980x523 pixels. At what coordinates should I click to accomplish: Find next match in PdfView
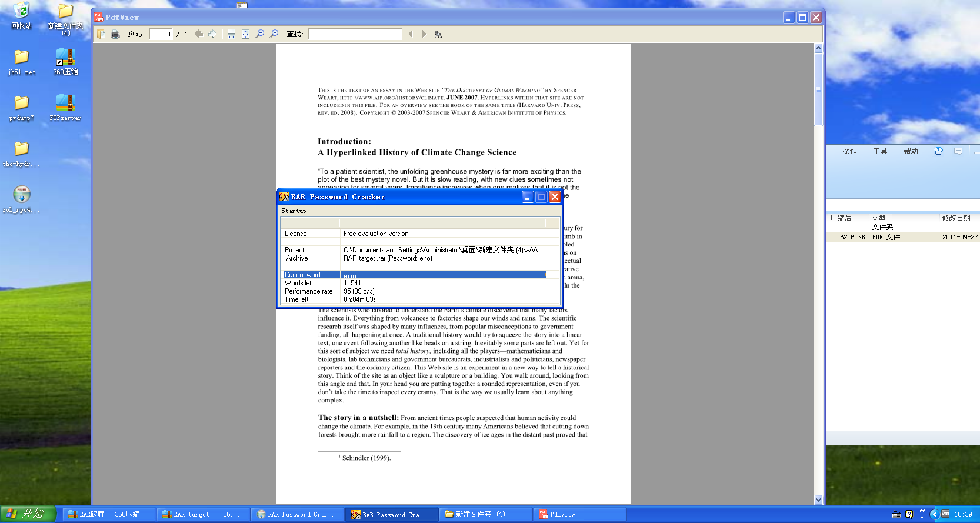[x=424, y=34]
